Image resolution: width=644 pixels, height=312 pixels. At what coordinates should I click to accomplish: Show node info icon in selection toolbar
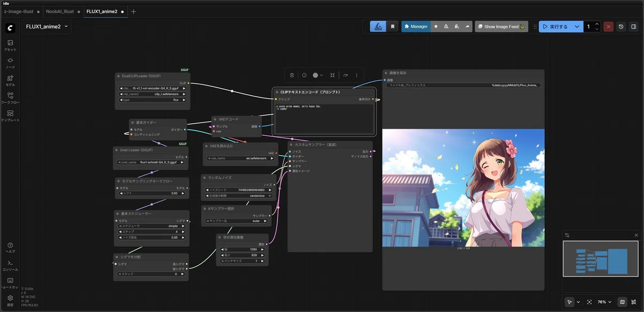[304, 75]
